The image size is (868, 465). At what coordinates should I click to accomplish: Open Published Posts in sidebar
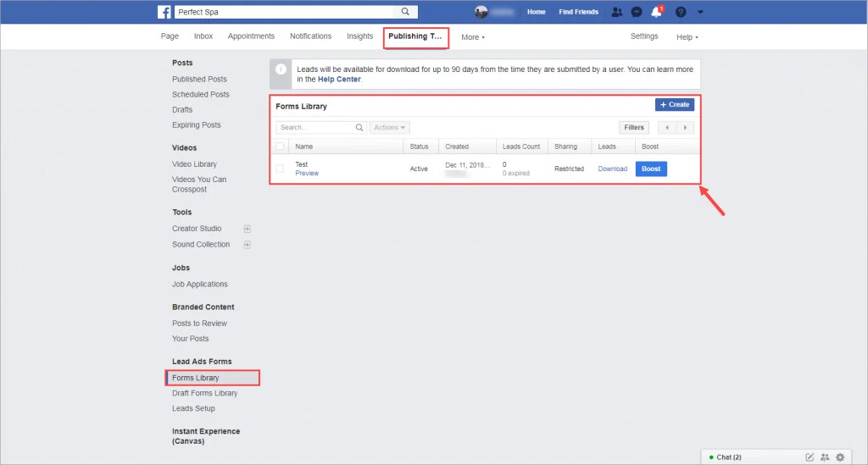coord(199,79)
